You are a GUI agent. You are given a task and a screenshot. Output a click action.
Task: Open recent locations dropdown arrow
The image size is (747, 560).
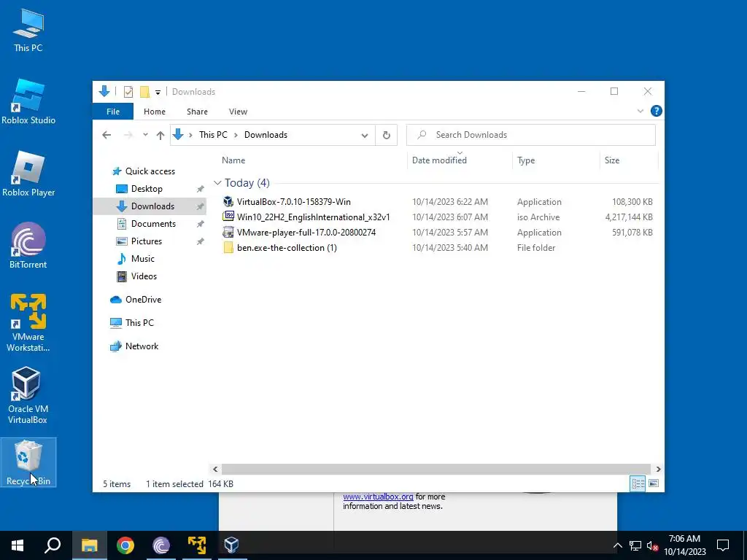pyautogui.click(x=145, y=135)
